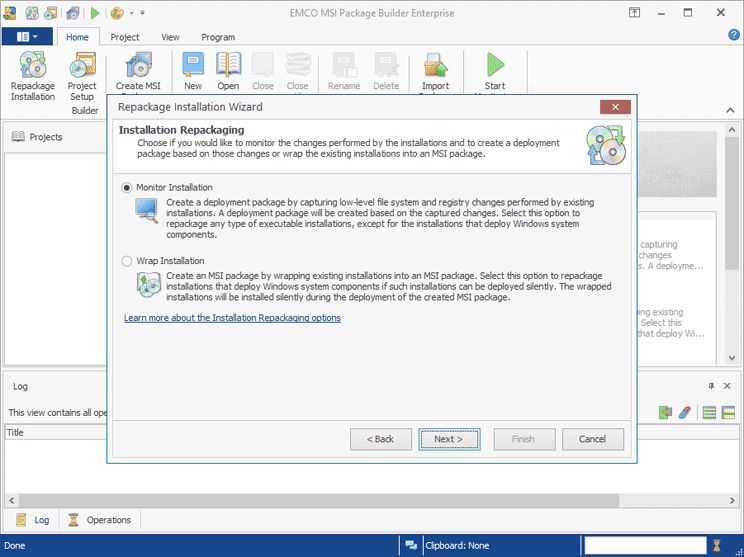The height and width of the screenshot is (557, 744).
Task: Open the Program ribbon tab
Action: pos(218,37)
